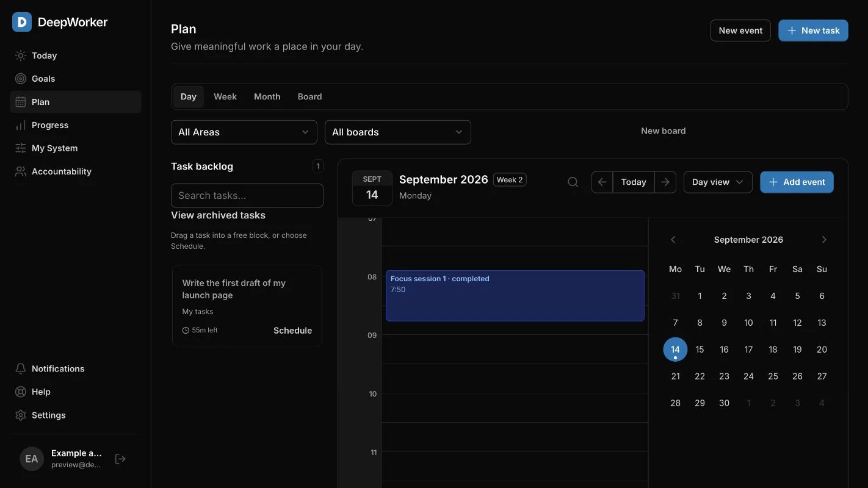Click the Goals target icon
868x488 pixels.
(x=21, y=79)
